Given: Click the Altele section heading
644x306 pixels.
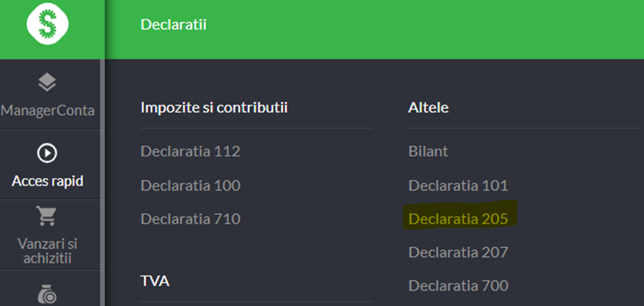Looking at the screenshot, I should pos(428,108).
